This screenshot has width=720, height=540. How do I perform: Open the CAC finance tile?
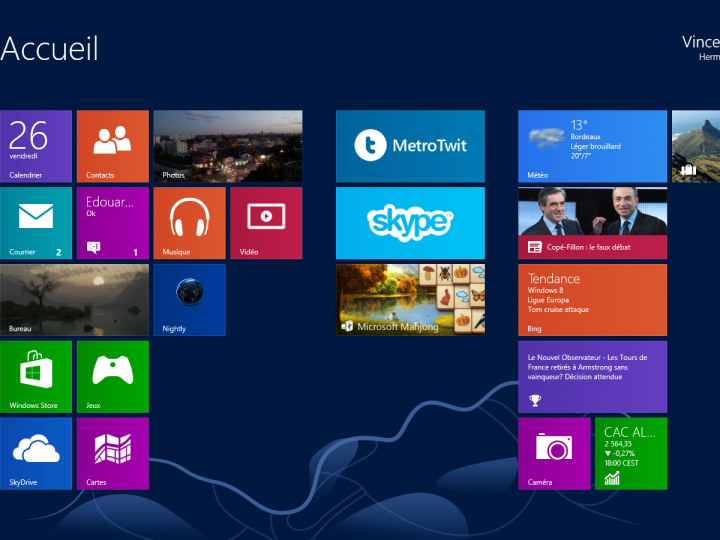(631, 454)
